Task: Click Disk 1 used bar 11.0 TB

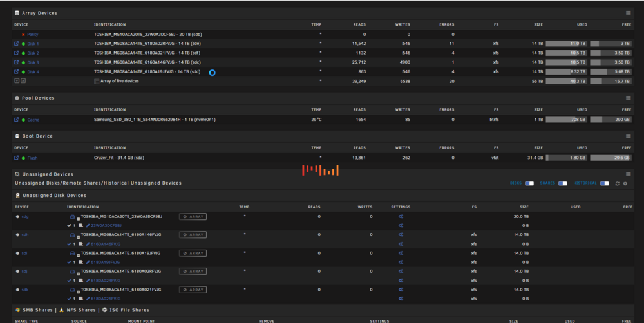Action: pyautogui.click(x=566, y=44)
